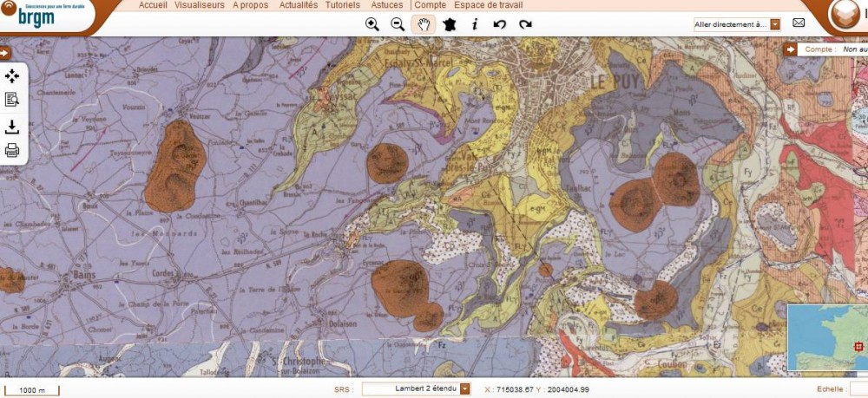Expand the left panel orange arrow
The height and width of the screenshot is (398, 868).
click(5, 53)
